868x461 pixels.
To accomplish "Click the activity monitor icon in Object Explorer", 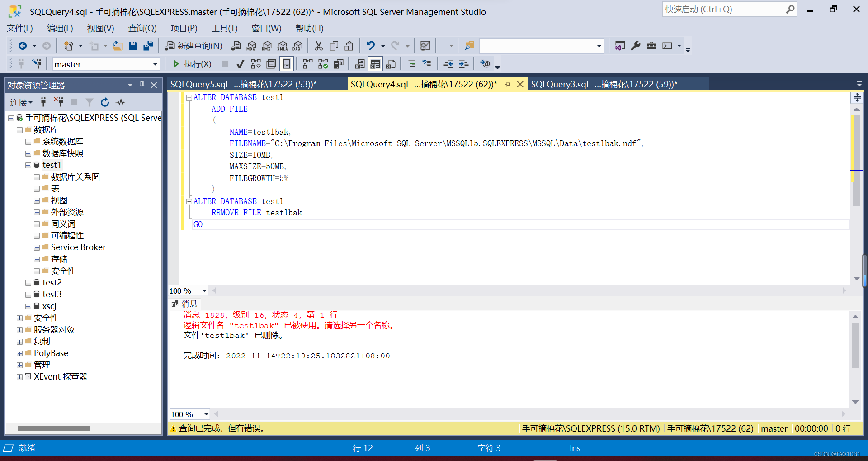I will point(120,102).
